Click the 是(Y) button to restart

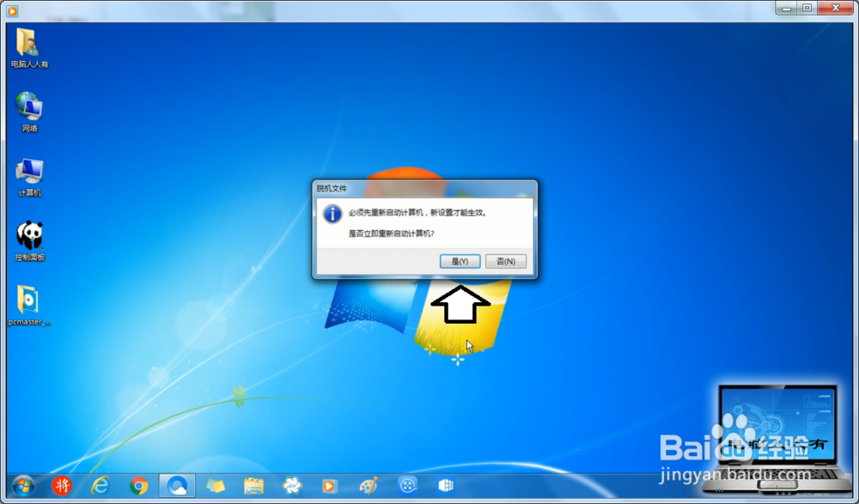460,261
